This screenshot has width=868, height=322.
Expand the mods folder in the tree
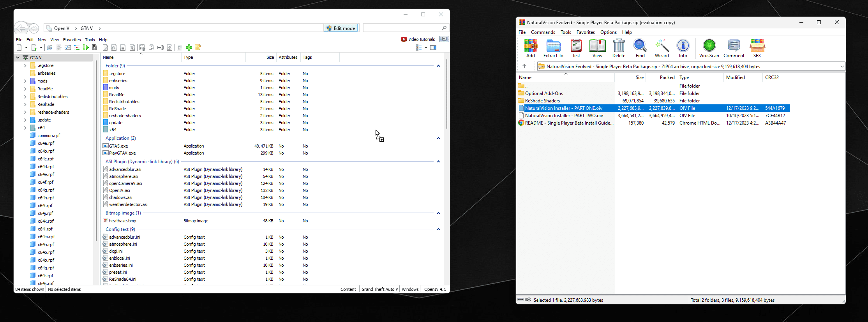tap(25, 81)
